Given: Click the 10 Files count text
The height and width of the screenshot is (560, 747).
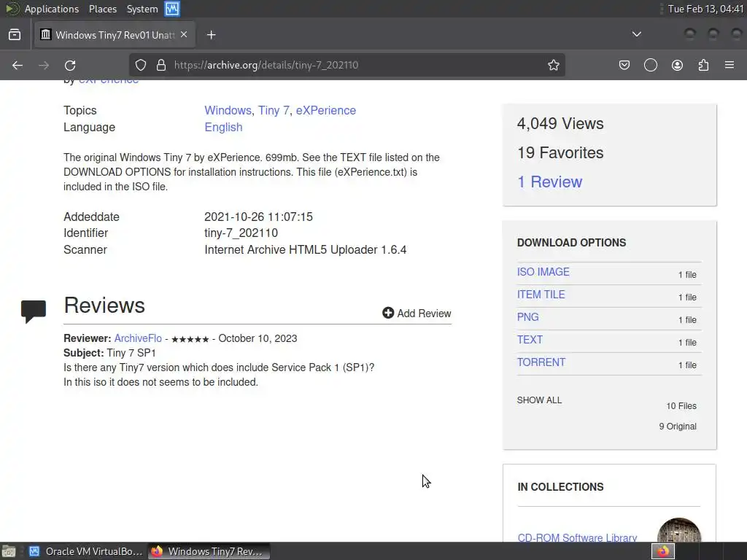Looking at the screenshot, I should (x=681, y=406).
